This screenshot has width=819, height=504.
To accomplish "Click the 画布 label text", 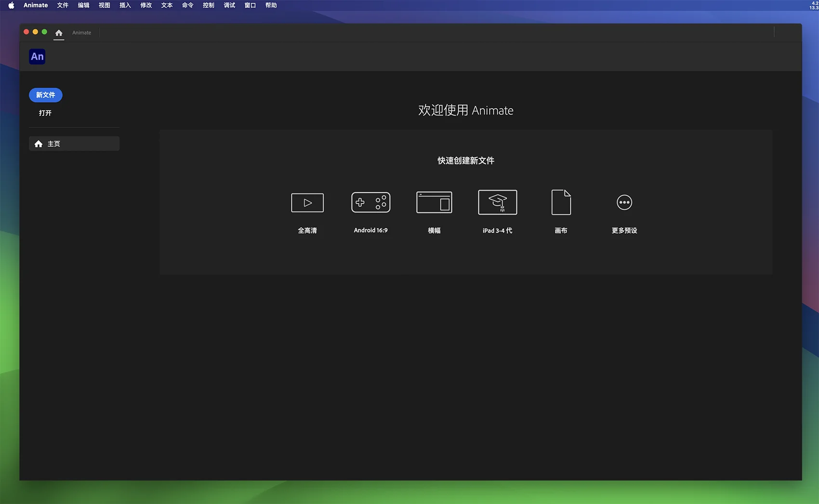I will pyautogui.click(x=561, y=230).
